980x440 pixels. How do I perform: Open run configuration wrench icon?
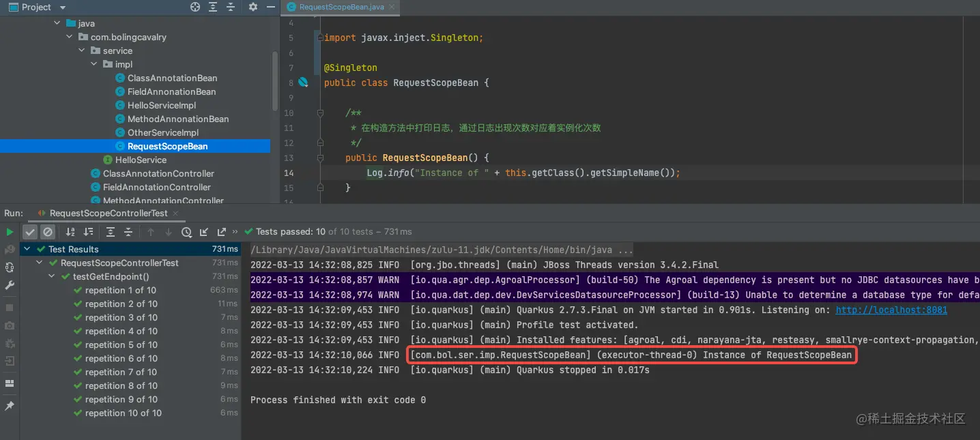[x=10, y=284]
